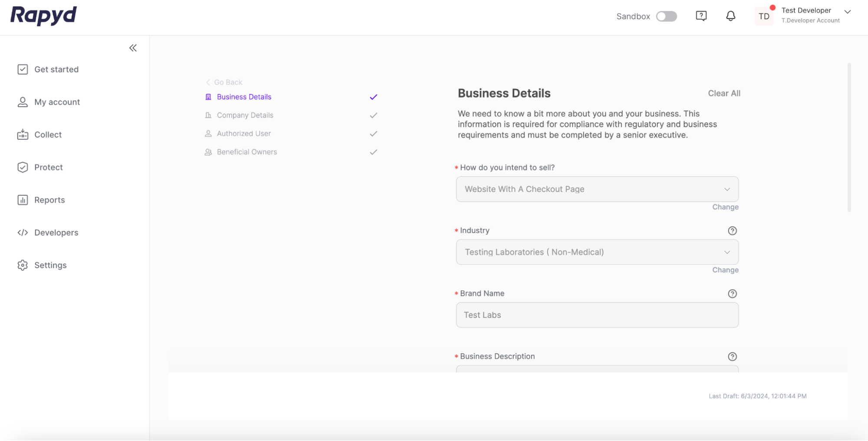Go to Settings in the sidebar
Image resolution: width=868 pixels, height=441 pixels.
pos(50,265)
